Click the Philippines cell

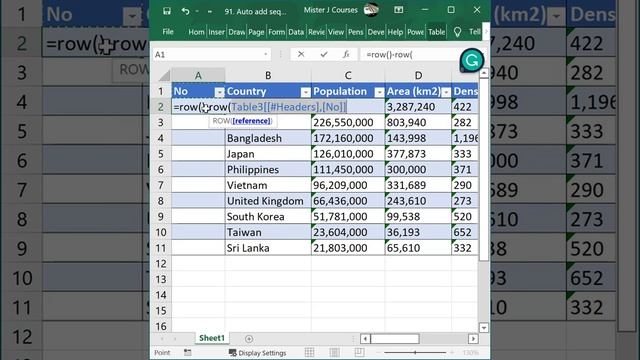point(268,169)
